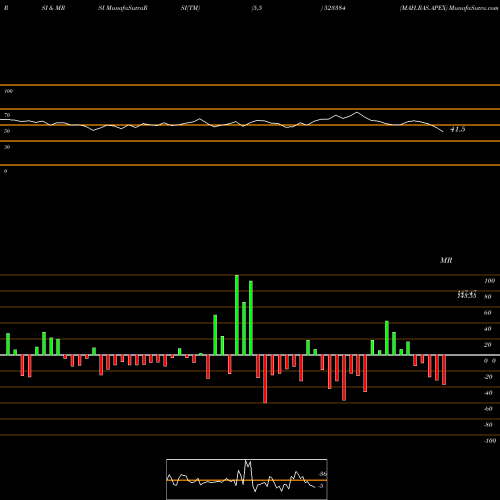Click the RSI axis label '30'
The width and height of the screenshot is (500, 500).
7,147
